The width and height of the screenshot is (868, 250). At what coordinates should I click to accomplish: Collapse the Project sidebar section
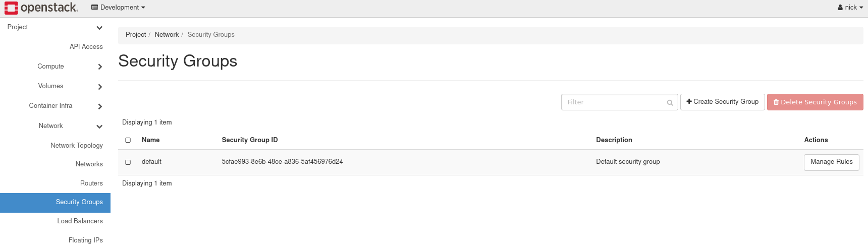[x=99, y=28]
